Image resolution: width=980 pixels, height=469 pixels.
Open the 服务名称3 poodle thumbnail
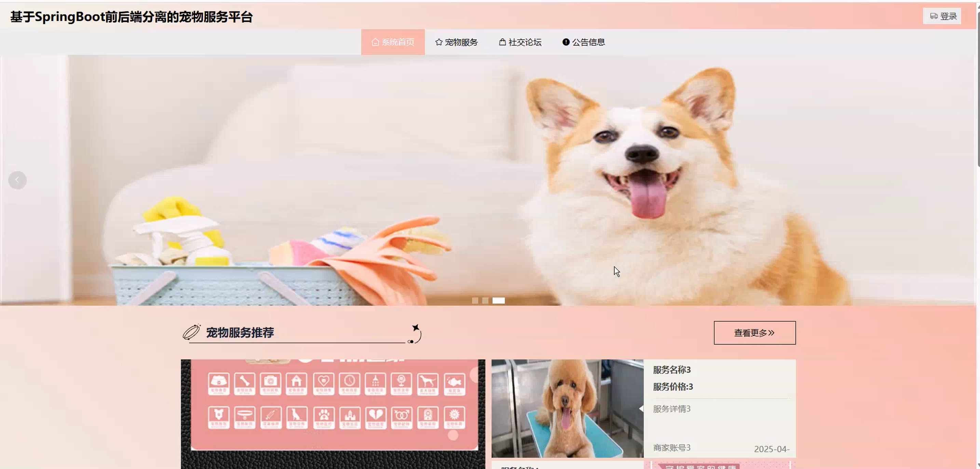click(x=567, y=409)
